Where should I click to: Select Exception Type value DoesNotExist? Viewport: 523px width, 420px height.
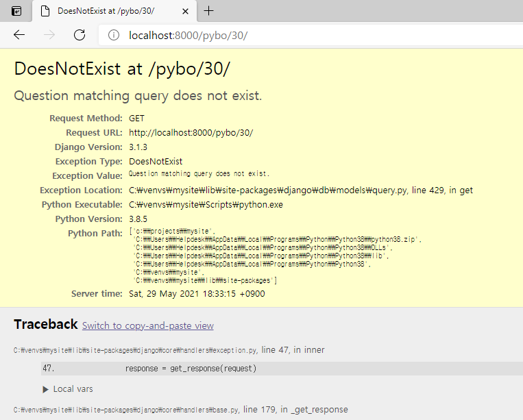[156, 161]
